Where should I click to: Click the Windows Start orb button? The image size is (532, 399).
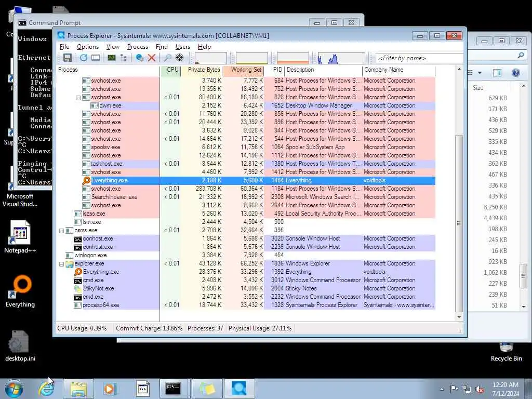click(14, 389)
